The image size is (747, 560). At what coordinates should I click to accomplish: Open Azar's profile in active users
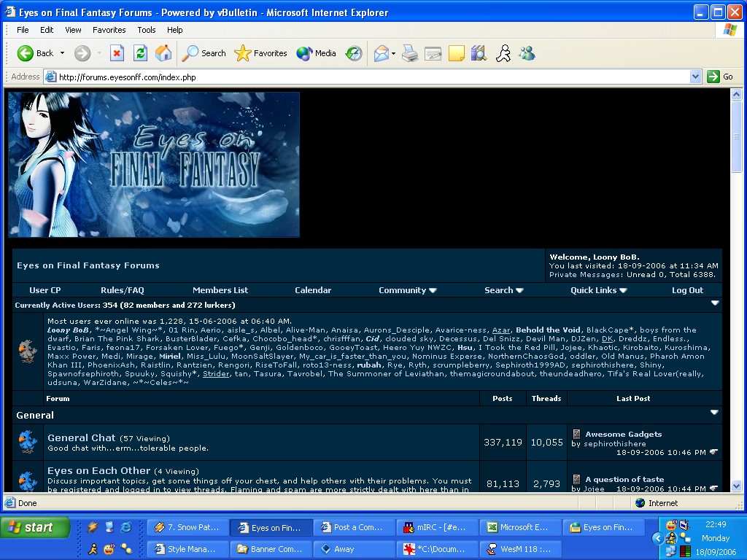click(x=500, y=330)
